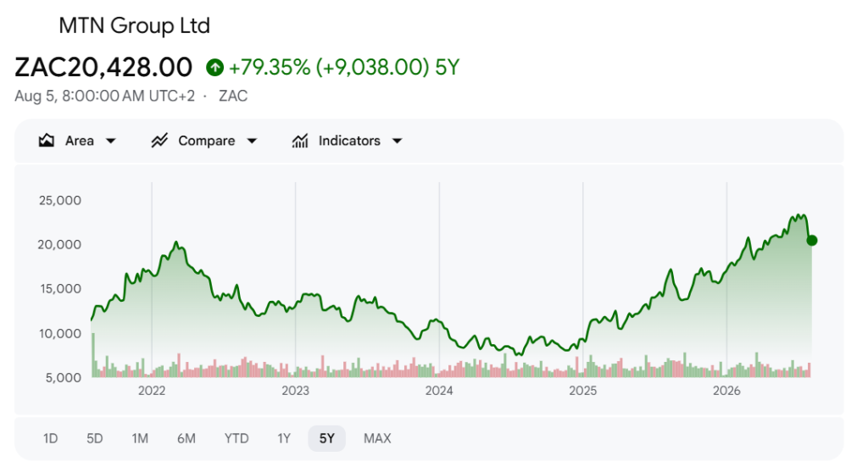Switch to the 6M range
Viewport: 868px width, 467px height.
(x=186, y=439)
